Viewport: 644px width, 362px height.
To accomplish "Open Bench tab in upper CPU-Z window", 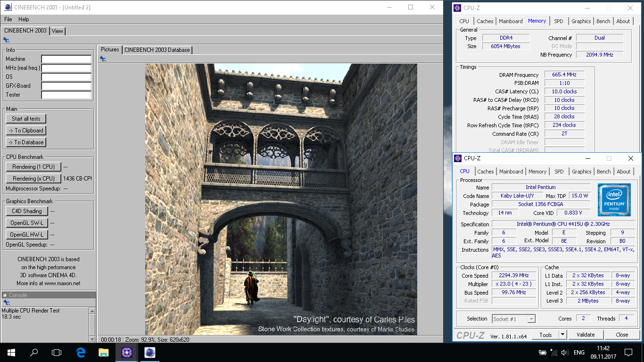I will [603, 21].
